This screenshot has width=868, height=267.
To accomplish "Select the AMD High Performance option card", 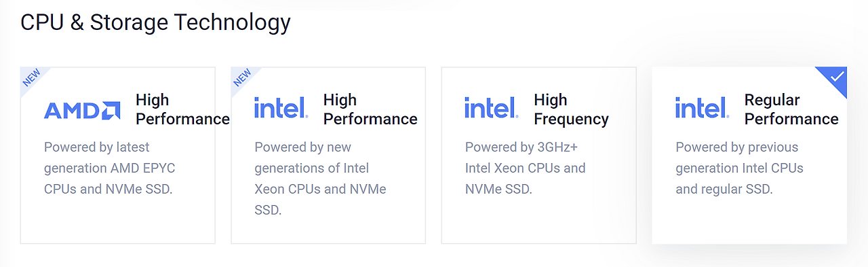I will [x=118, y=155].
